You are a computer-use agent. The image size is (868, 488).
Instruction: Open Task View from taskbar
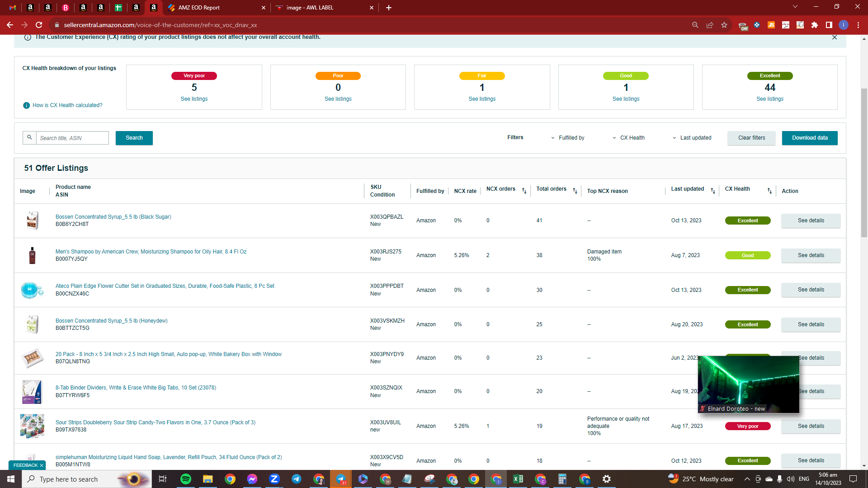tap(163, 479)
